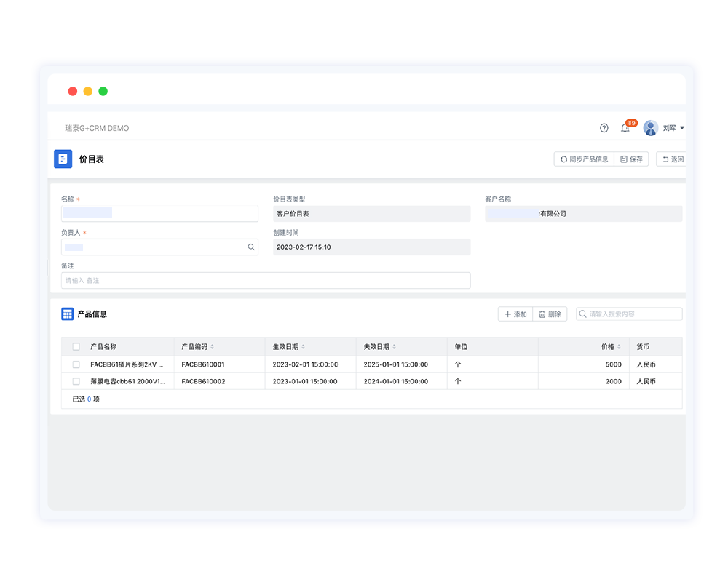Click the 删除 delete button
This screenshot has width=728, height=582.
550,314
